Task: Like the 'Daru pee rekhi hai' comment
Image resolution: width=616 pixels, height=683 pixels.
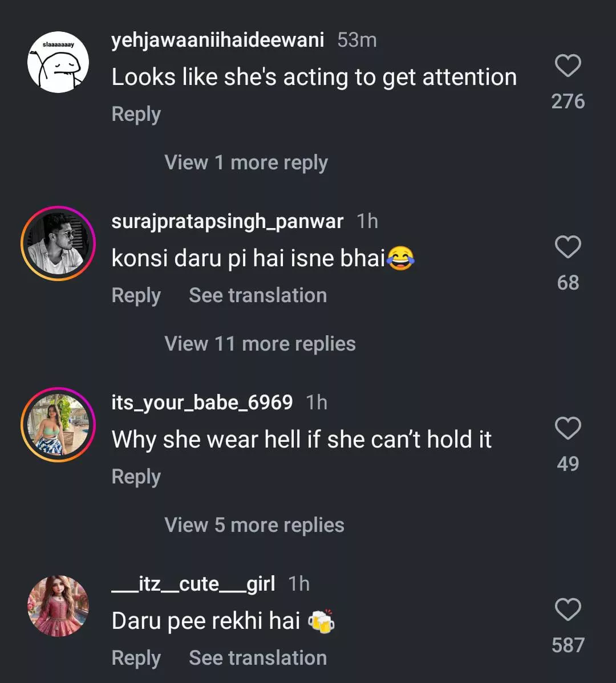Action: tap(568, 610)
